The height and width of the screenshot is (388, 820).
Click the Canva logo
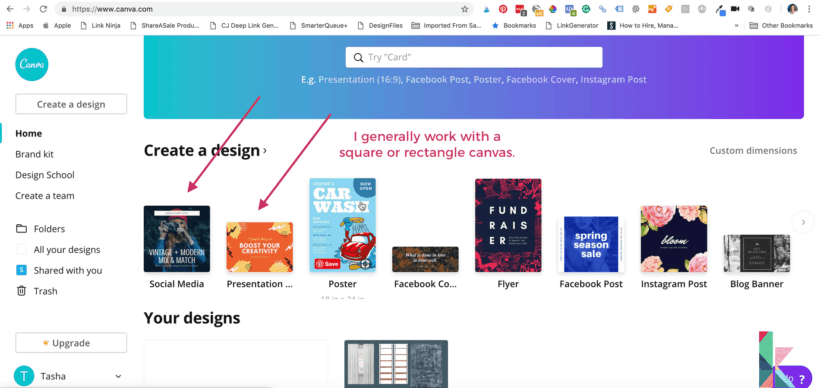click(x=31, y=64)
